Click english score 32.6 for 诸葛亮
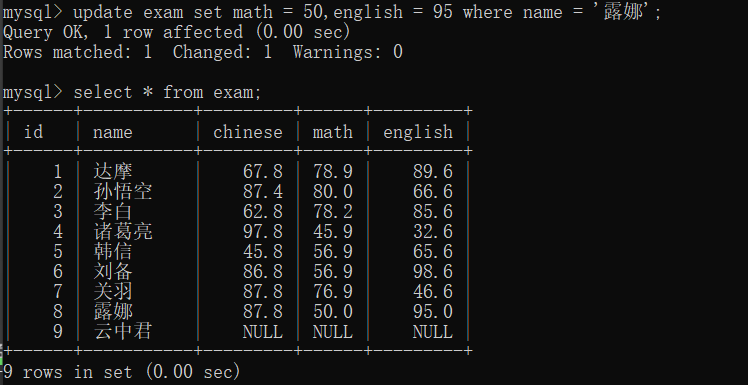This screenshot has width=748, height=385. pos(433,232)
